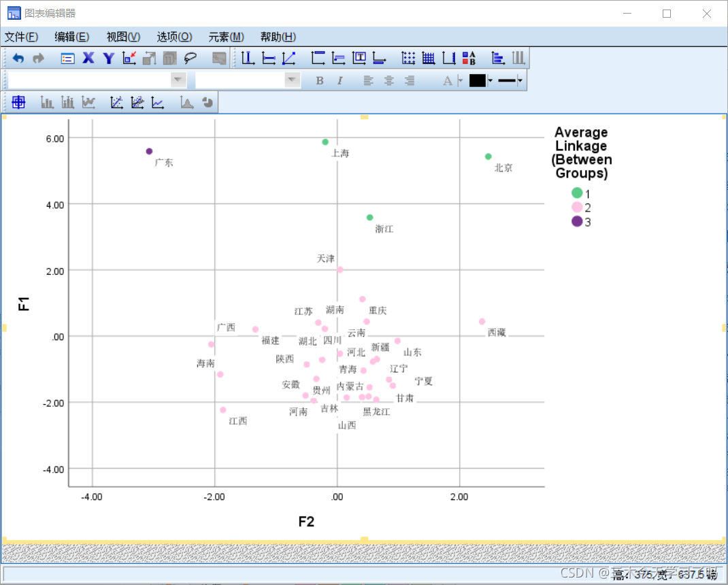Add a horizontal reference line to Y axis
The height and width of the screenshot is (585, 728).
(x=268, y=58)
